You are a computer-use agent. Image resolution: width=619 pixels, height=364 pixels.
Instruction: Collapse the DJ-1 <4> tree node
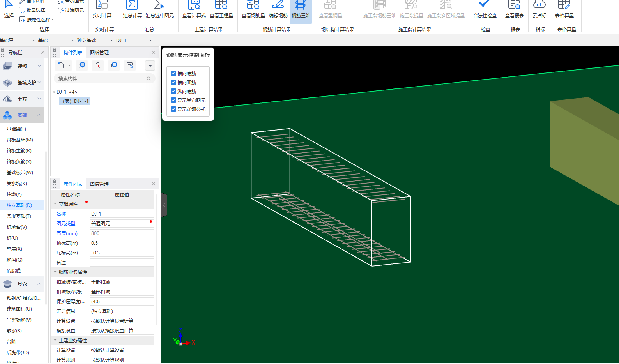click(54, 92)
